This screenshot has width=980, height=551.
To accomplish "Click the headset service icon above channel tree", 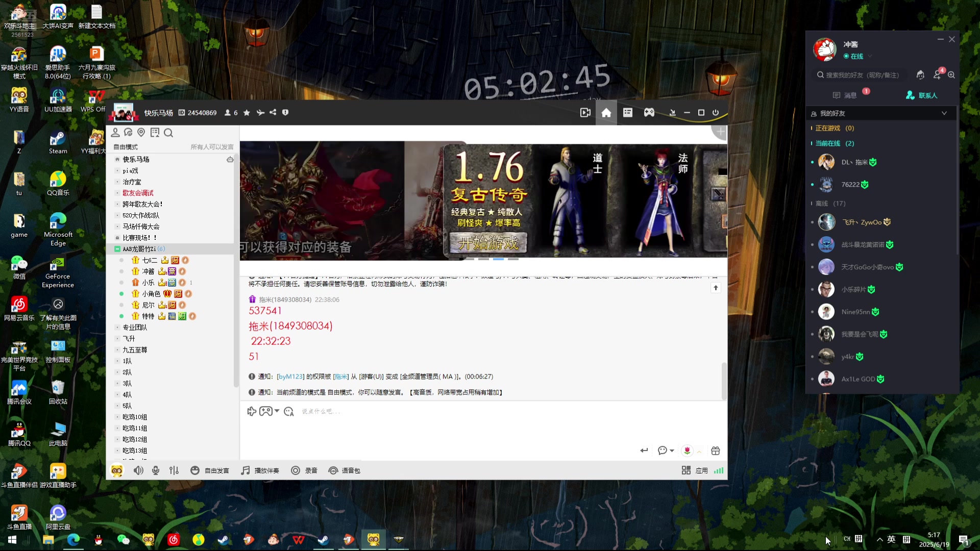I will [128, 133].
